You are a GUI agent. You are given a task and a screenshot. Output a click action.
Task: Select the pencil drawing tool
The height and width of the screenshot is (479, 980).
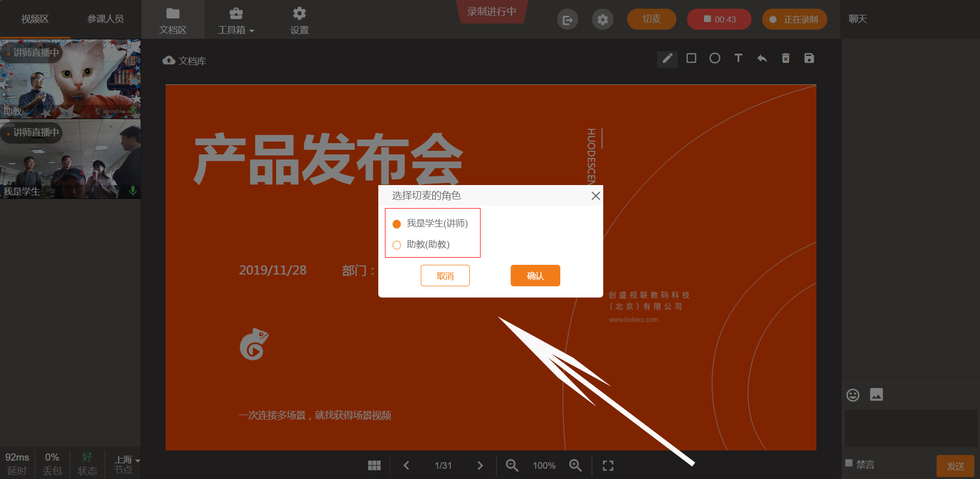667,59
